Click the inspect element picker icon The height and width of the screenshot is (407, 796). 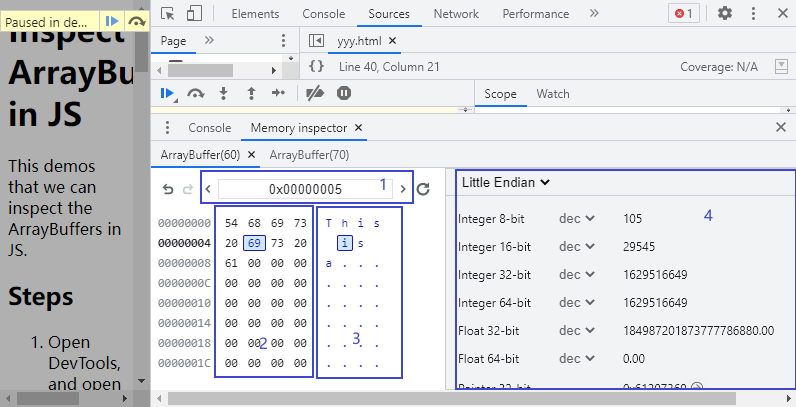click(x=168, y=14)
